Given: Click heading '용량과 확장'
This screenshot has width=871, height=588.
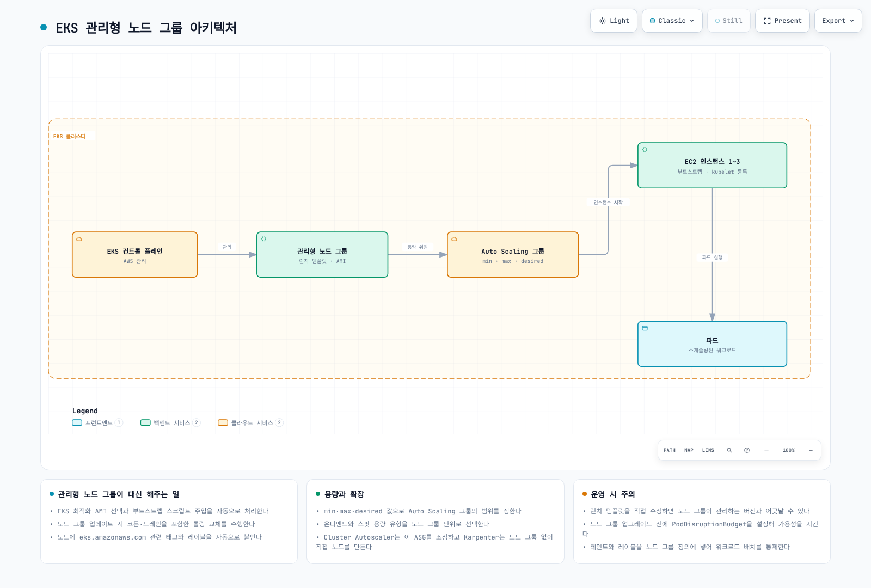Looking at the screenshot, I should click(x=344, y=494).
